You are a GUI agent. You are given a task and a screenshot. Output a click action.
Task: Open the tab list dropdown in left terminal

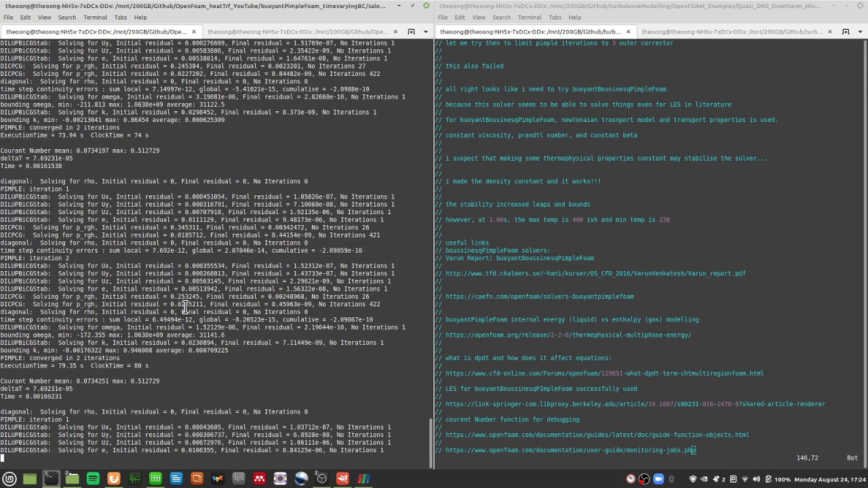click(426, 32)
